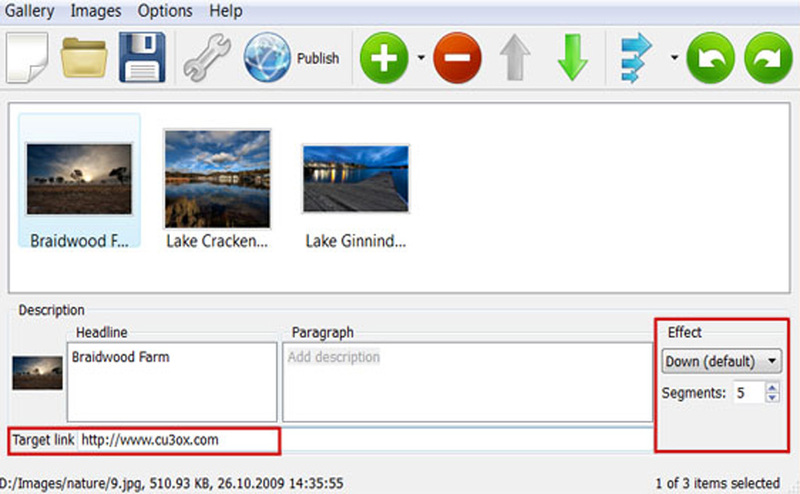Click the file path status text 9.jpg
Viewport: 800px width, 494px height.
pos(171,483)
